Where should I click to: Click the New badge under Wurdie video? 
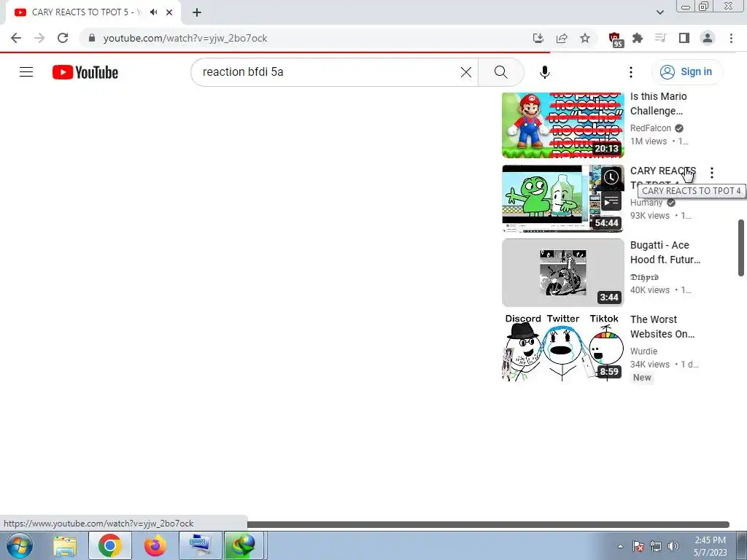642,378
